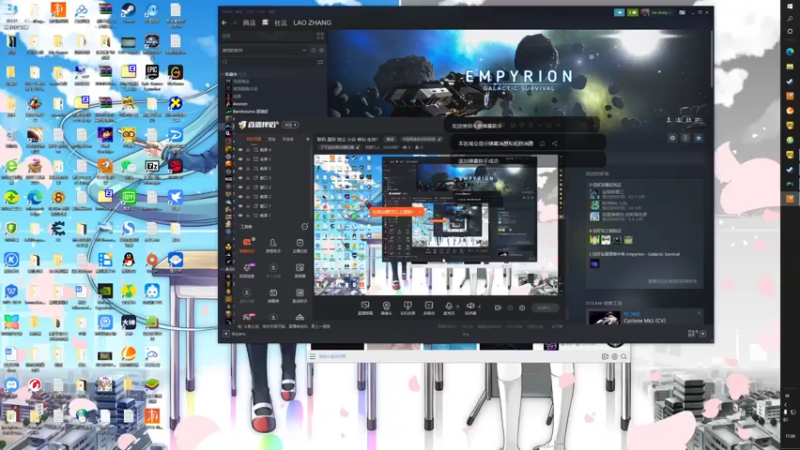
Task: Click the info icon on Empyrion page
Action: [x=685, y=138]
